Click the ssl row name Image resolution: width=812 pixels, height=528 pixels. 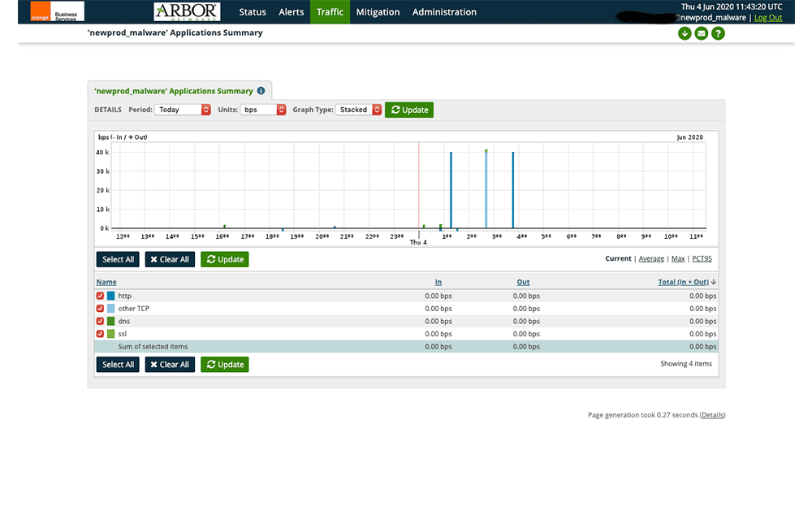[123, 334]
